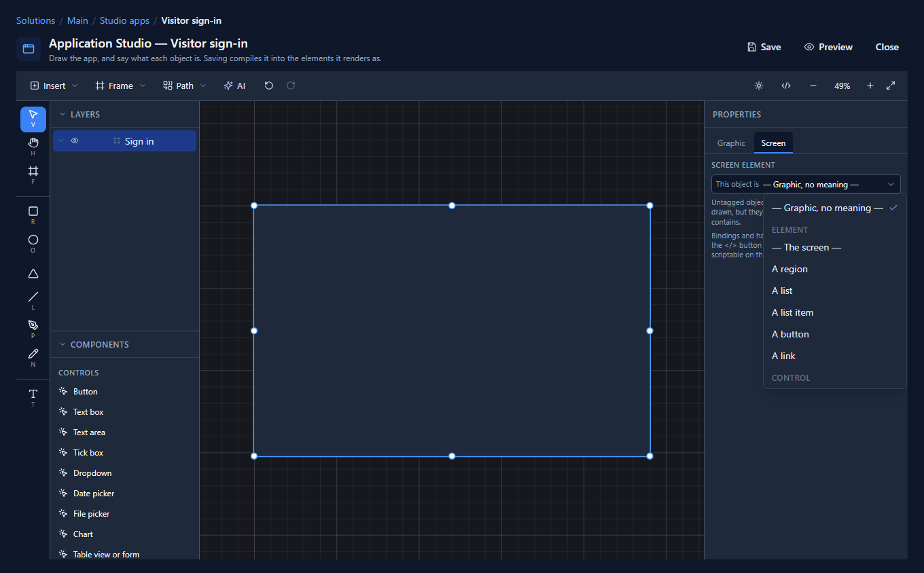
Task: Undo the last action
Action: point(269,86)
